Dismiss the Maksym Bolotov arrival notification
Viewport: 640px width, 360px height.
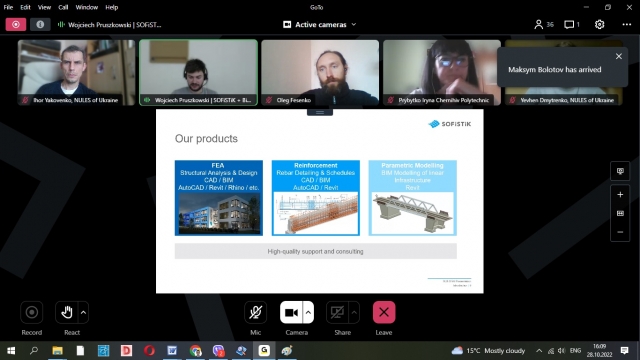coord(619,56)
